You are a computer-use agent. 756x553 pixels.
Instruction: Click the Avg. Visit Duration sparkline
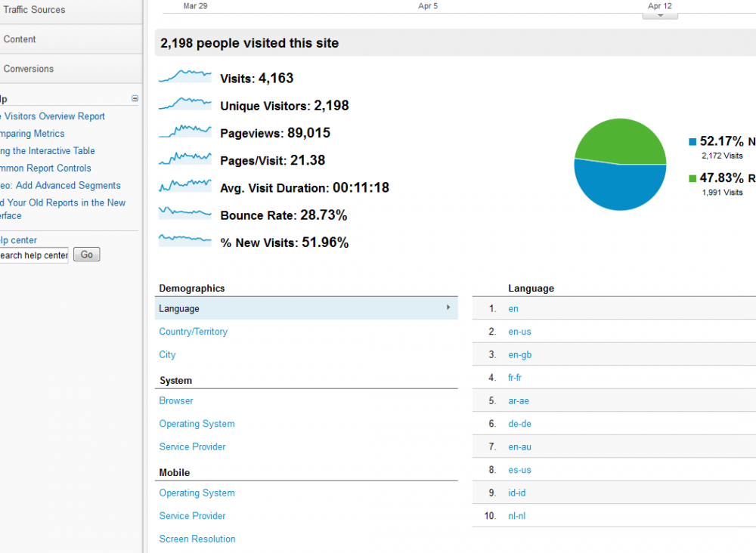[184, 185]
